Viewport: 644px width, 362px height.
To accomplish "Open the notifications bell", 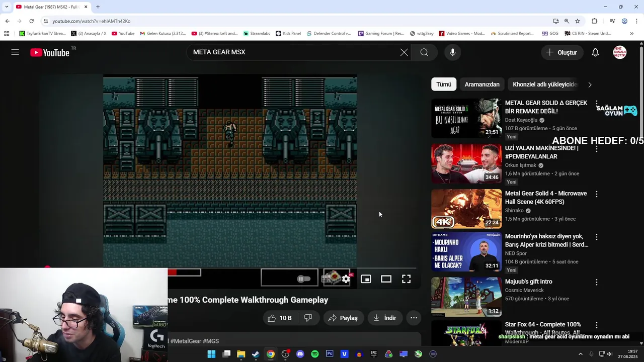I will tap(595, 52).
